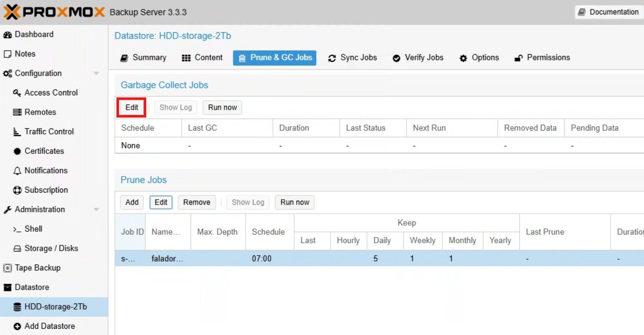Click the Tape Backup icon

point(7,268)
